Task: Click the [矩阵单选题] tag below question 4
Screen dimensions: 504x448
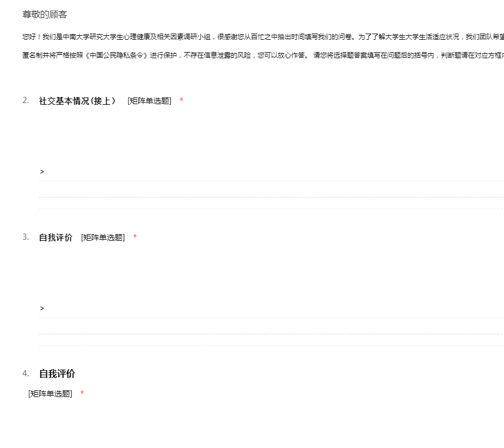Action: [50, 394]
